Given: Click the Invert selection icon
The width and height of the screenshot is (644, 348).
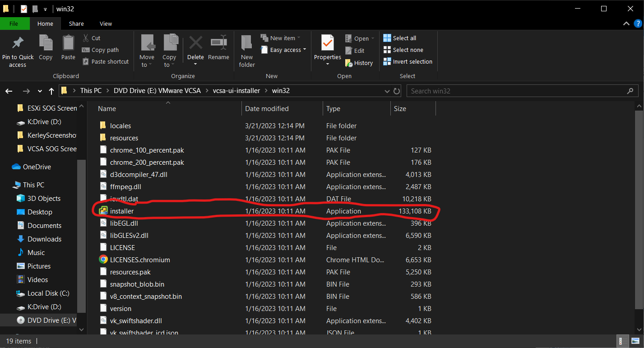Looking at the screenshot, I should [387, 61].
